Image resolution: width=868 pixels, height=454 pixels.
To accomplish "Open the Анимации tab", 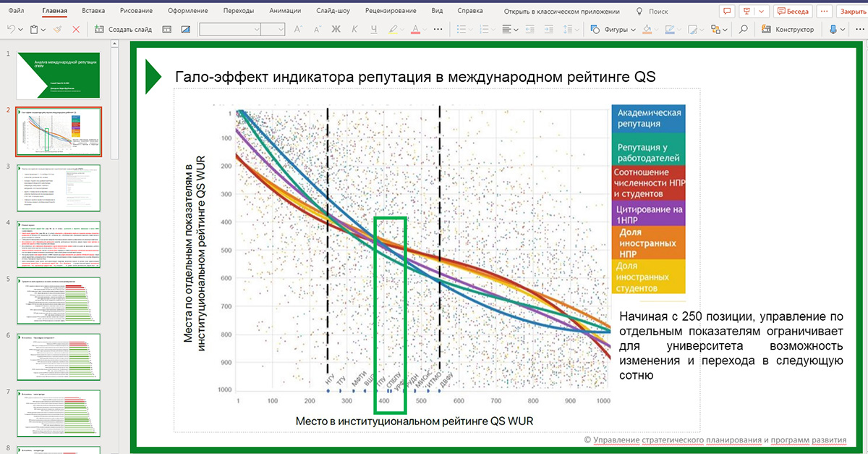I will (x=285, y=12).
